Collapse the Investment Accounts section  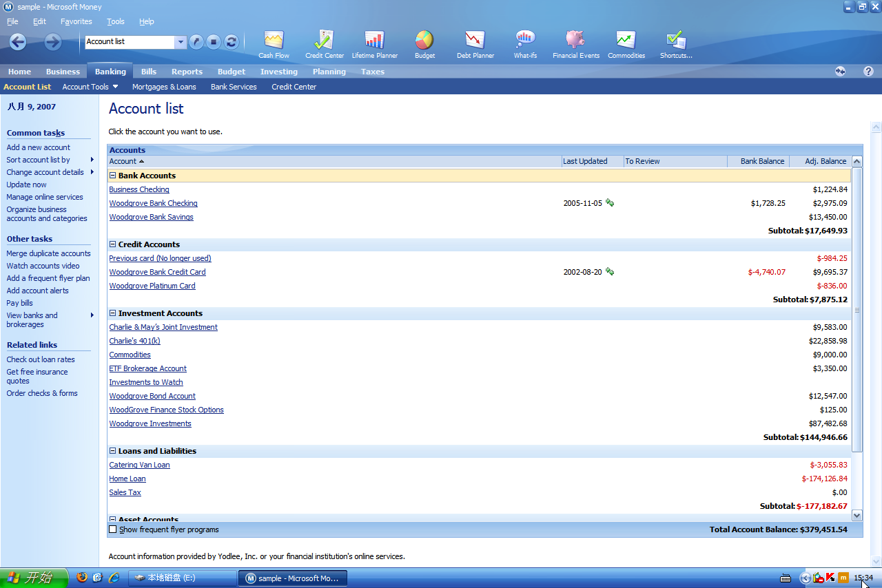[112, 313]
